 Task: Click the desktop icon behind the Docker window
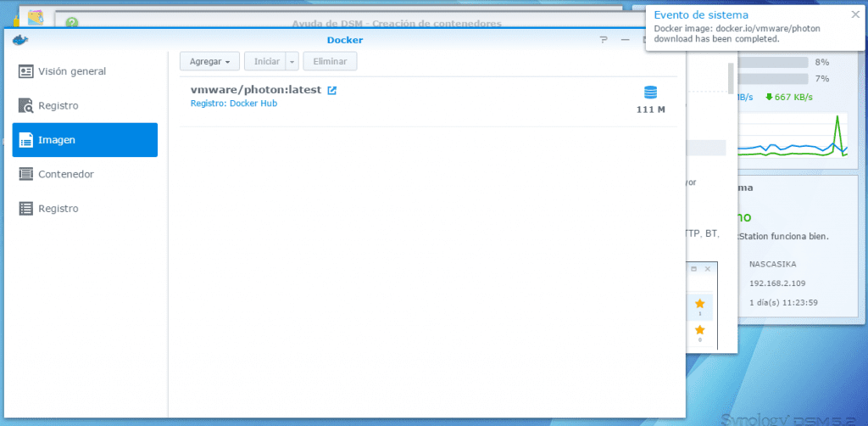36,18
